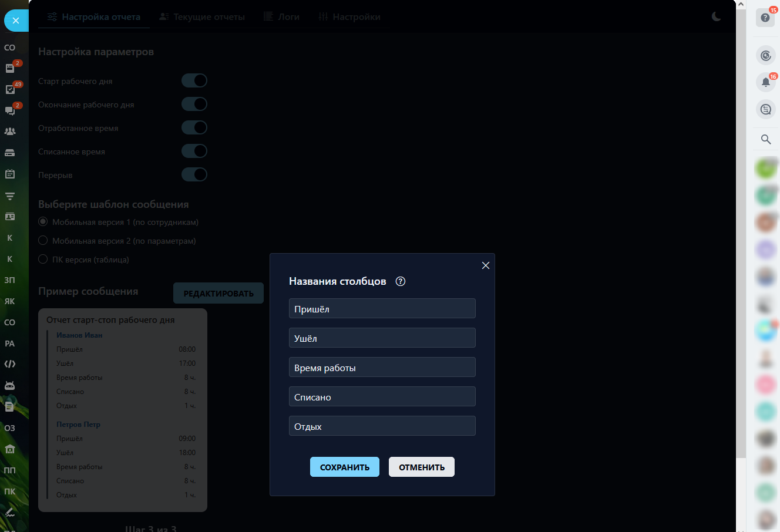Screen dimensions: 780x532
Task: Click the СОХРАНИТЬ button
Action: click(345, 467)
